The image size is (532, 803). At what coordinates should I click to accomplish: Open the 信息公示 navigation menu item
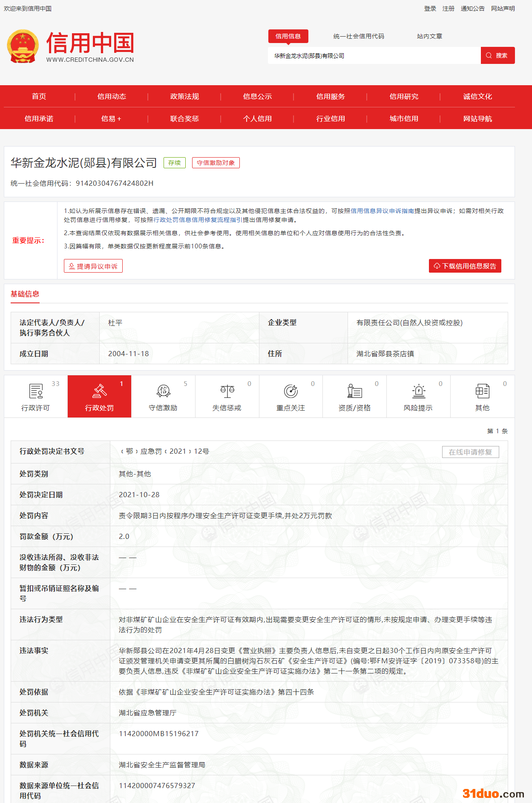[x=257, y=96]
